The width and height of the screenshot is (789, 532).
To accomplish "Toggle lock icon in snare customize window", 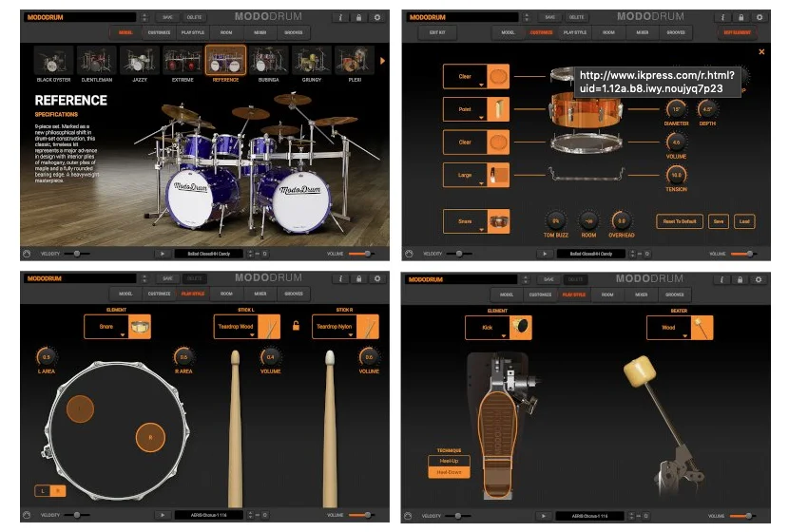I will 741,18.
